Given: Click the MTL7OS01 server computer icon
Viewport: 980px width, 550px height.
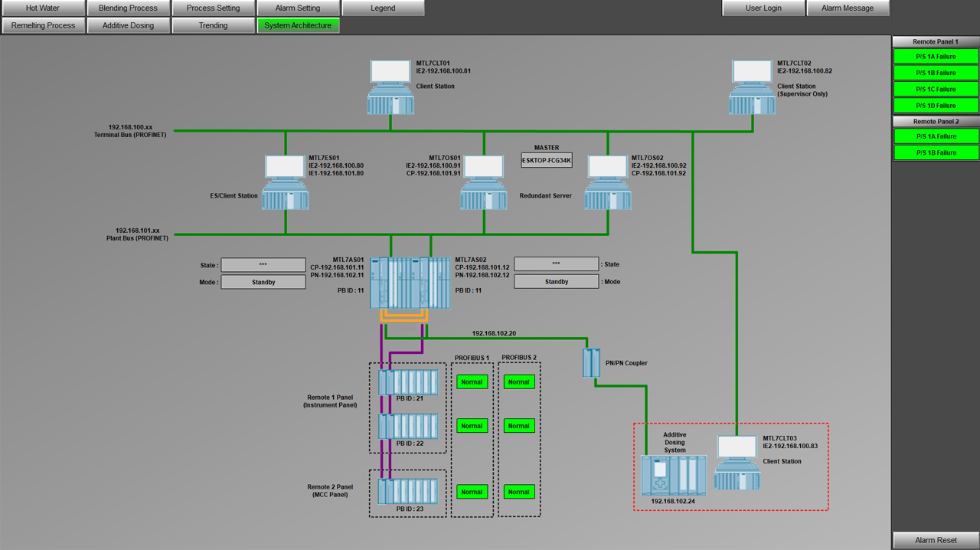Looking at the screenshot, I should pos(484,182).
